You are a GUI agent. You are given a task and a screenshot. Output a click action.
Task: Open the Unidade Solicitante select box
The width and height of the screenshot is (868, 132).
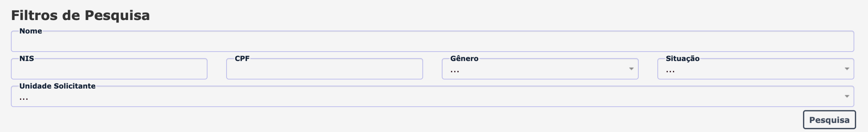point(433,96)
